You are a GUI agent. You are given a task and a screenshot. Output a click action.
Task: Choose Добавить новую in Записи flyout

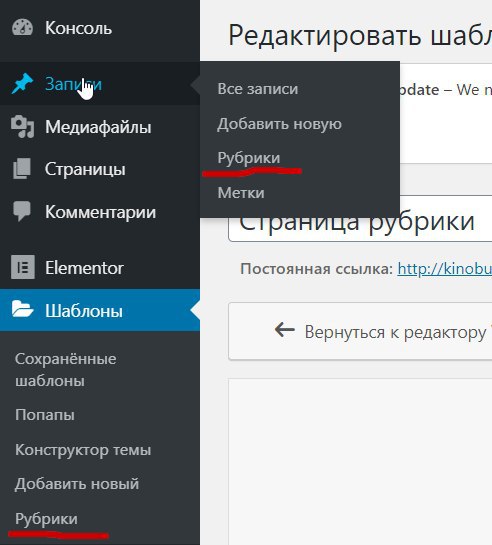(279, 124)
